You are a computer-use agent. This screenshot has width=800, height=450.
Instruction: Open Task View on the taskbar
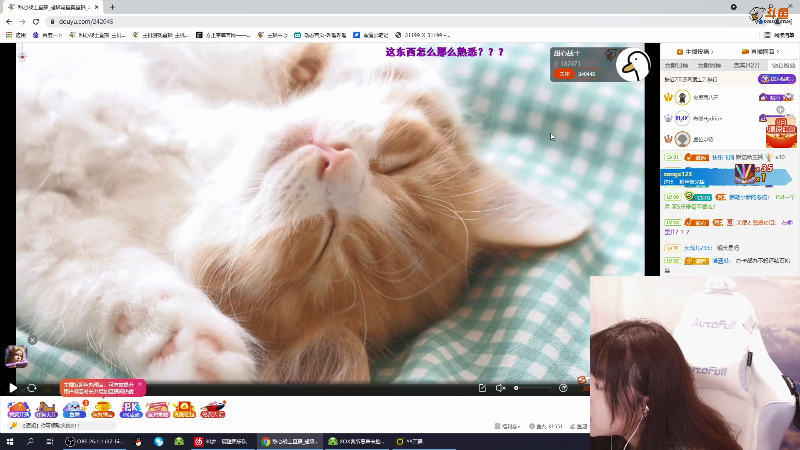coord(49,441)
